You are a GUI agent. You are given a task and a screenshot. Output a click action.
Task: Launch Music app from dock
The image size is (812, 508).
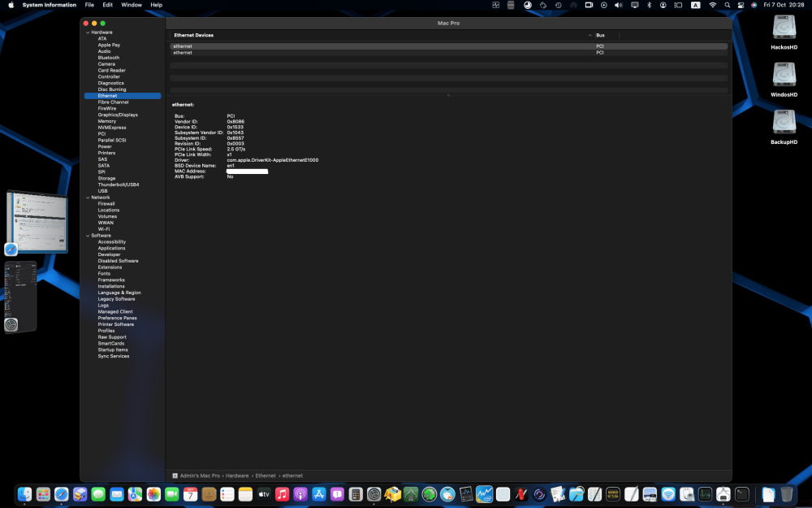283,494
